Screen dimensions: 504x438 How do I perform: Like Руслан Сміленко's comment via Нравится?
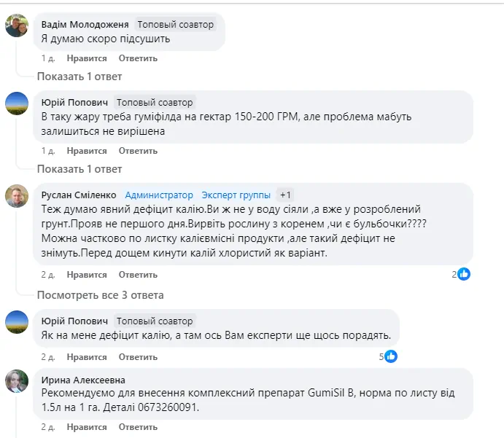click(x=87, y=275)
